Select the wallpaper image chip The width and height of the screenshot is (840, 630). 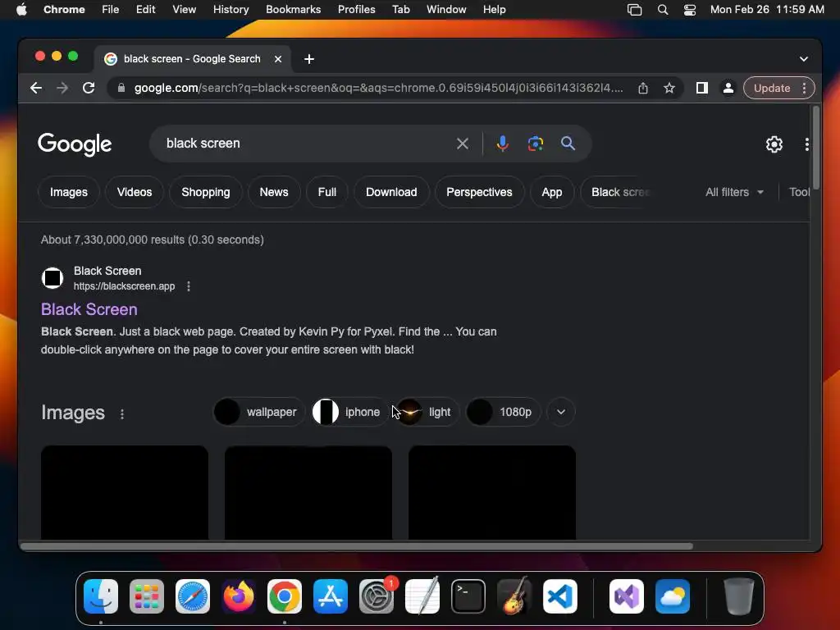259,412
